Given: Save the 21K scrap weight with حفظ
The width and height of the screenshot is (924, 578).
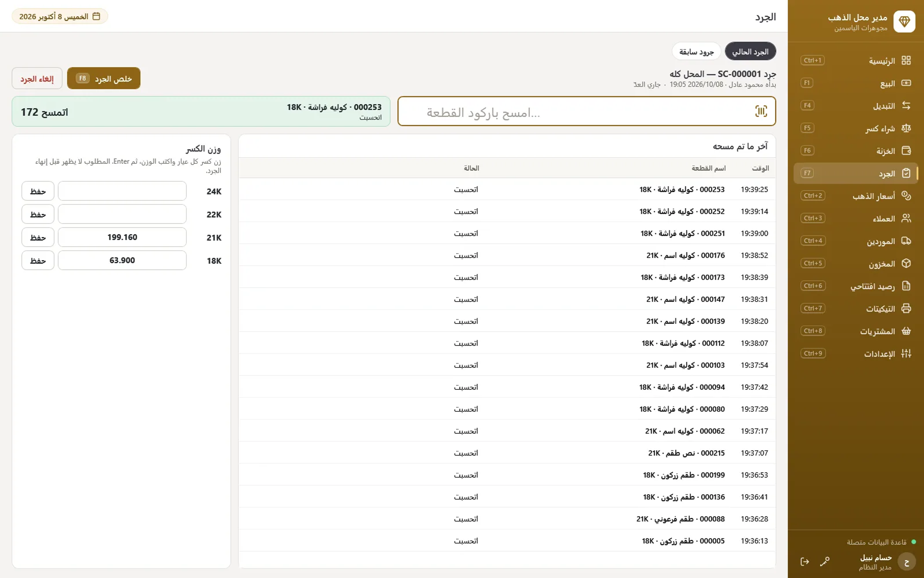Looking at the screenshot, I should (x=38, y=237).
